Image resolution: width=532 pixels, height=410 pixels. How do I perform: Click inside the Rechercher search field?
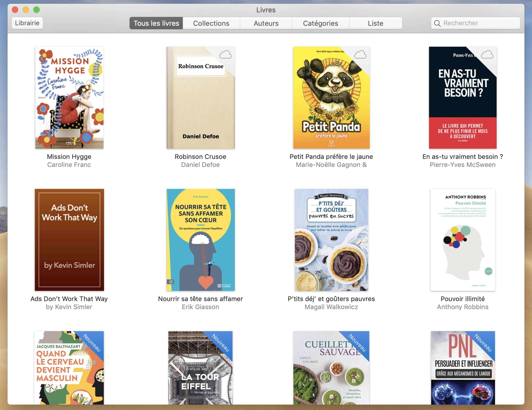pos(478,23)
